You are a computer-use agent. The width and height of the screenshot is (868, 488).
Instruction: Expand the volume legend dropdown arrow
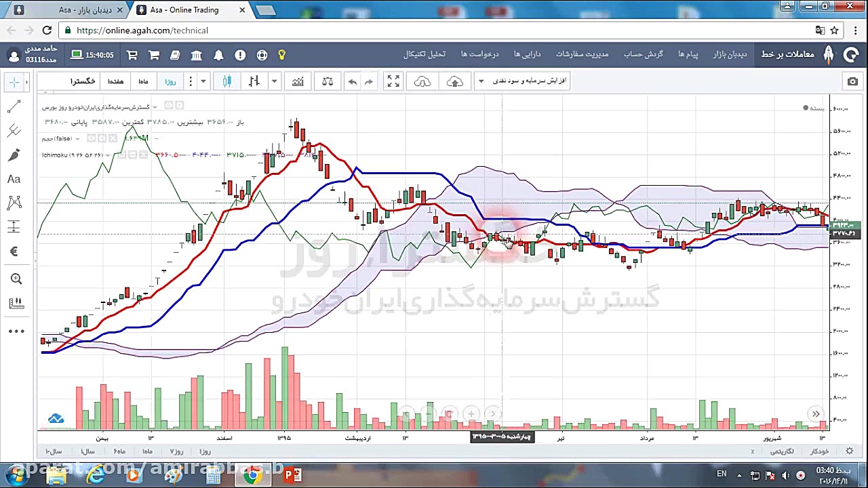pyautogui.click(x=77, y=139)
